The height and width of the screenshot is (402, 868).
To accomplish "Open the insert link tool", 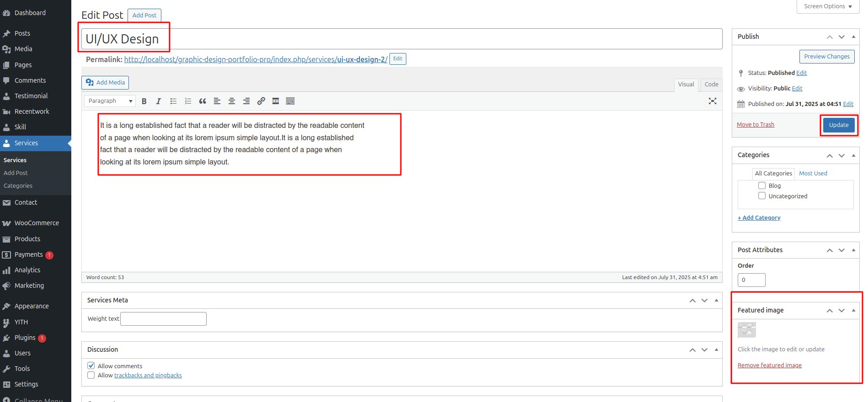I will click(261, 101).
